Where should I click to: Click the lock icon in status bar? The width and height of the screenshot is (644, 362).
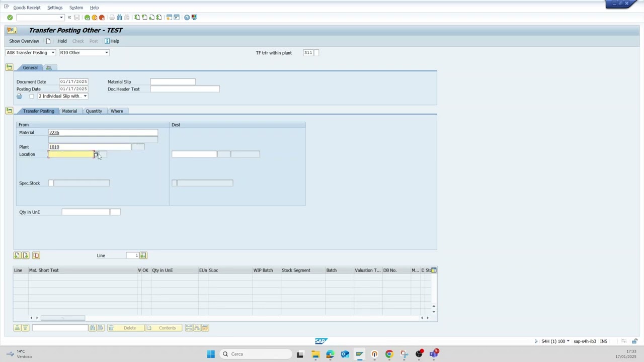point(634,341)
